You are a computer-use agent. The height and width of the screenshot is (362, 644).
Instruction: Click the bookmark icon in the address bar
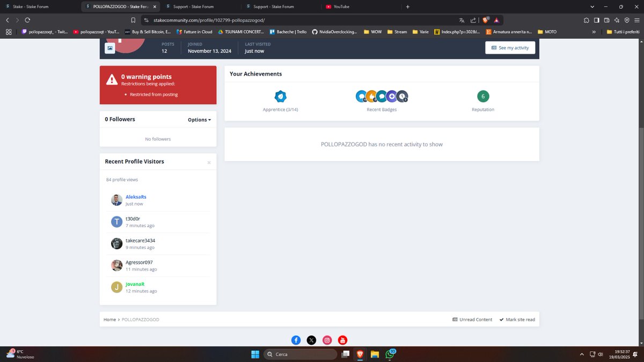coord(133,20)
